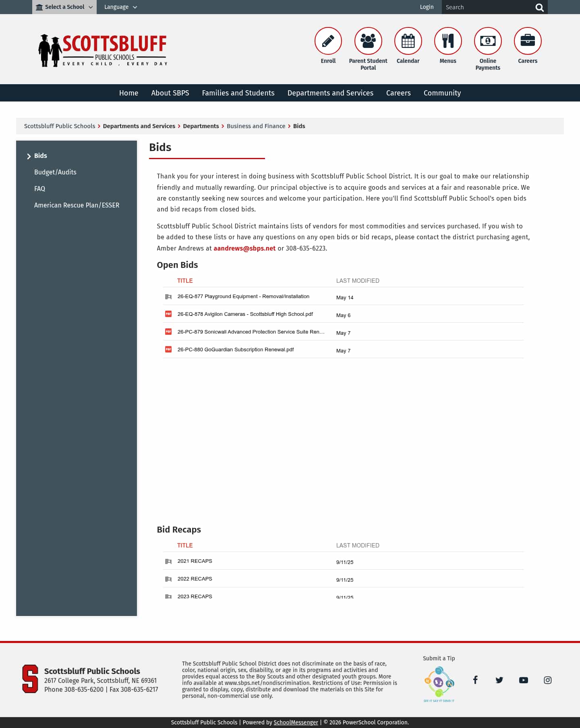Open Departments and Services menu
Screen dimensions: 580x728
(x=330, y=93)
